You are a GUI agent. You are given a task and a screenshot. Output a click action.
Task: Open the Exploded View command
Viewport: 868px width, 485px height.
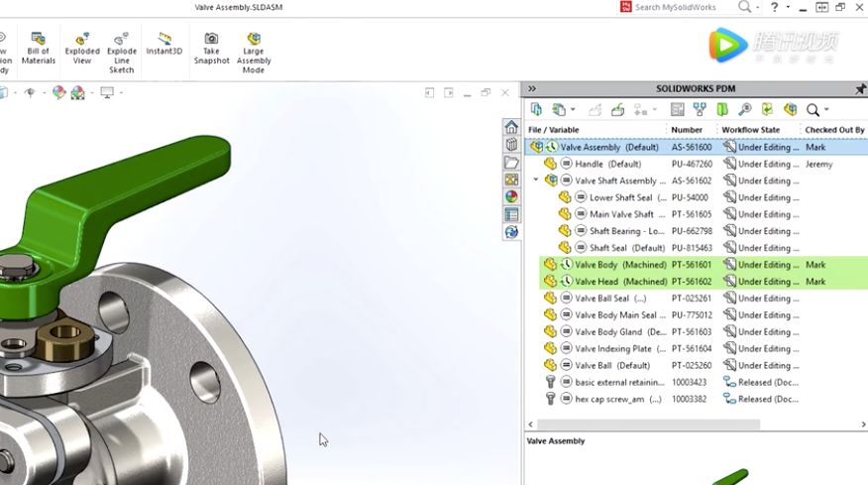[82, 49]
